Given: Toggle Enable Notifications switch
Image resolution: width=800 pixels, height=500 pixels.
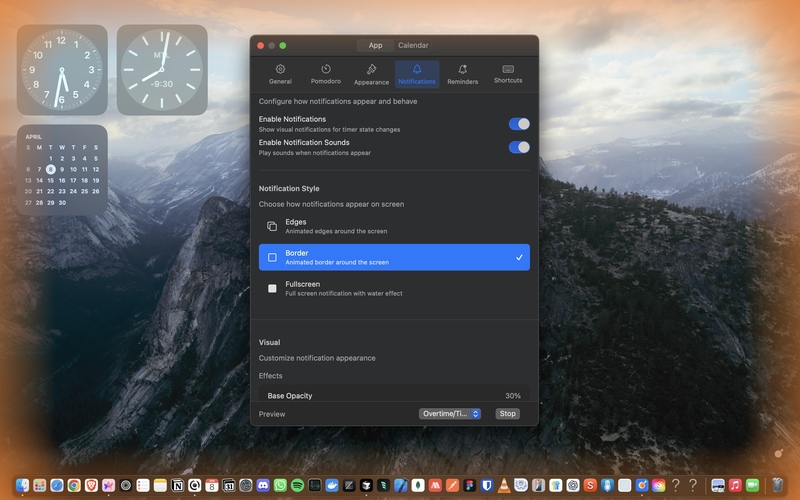Looking at the screenshot, I should (519, 124).
